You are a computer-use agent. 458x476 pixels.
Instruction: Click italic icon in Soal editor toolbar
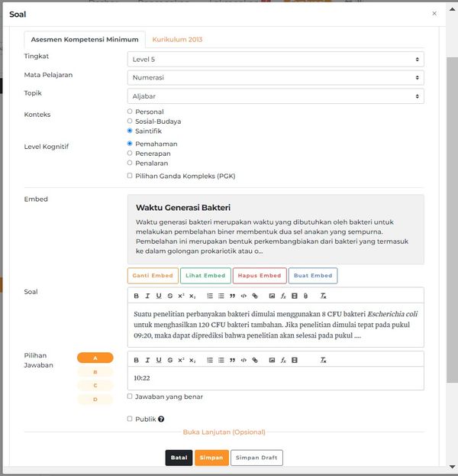(x=147, y=296)
